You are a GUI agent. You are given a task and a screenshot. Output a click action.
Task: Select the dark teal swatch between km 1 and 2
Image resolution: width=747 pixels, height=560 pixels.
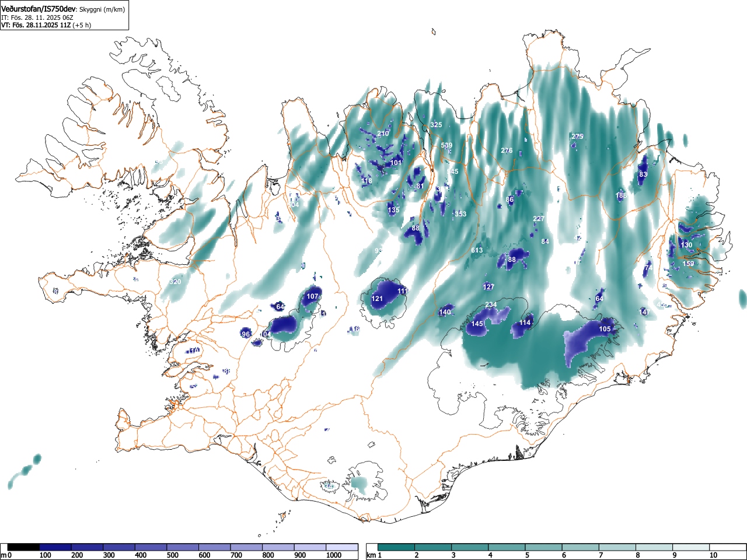[x=396, y=547]
